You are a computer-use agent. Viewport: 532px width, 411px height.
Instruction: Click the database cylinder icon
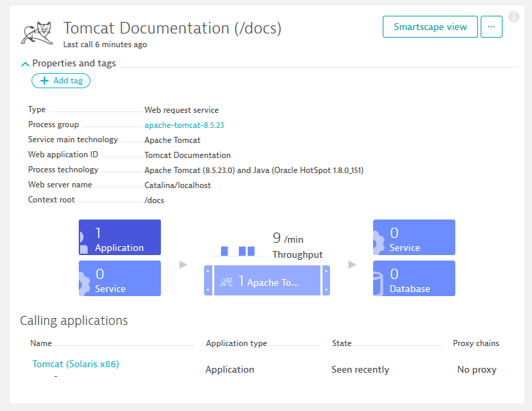point(378,284)
